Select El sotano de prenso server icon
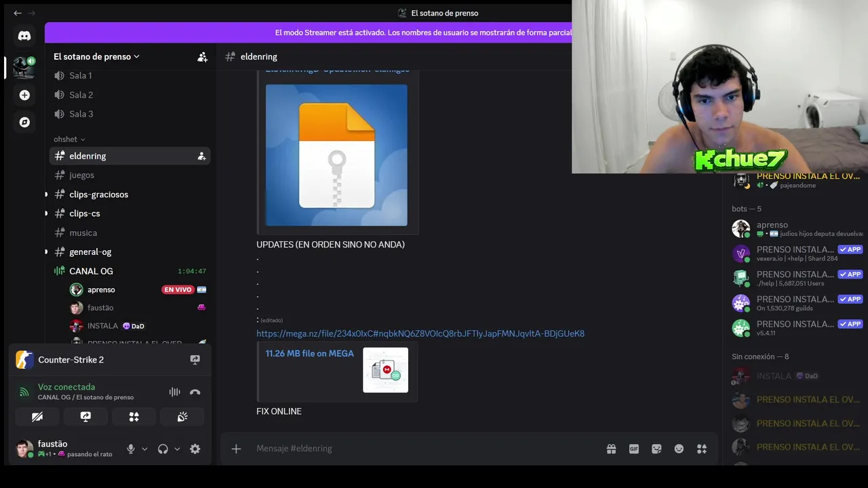Image resolution: width=868 pixels, height=488 pixels. tap(24, 67)
